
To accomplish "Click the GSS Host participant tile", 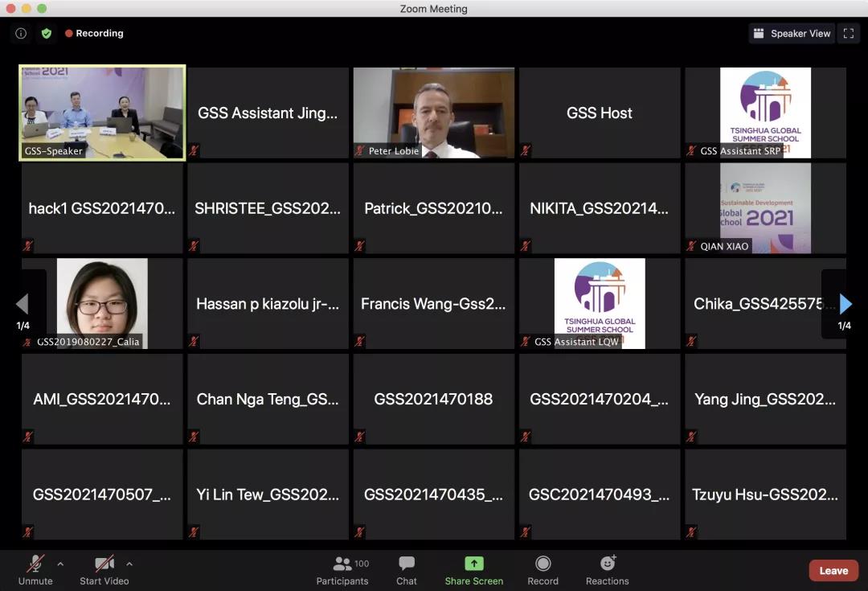I will point(600,113).
